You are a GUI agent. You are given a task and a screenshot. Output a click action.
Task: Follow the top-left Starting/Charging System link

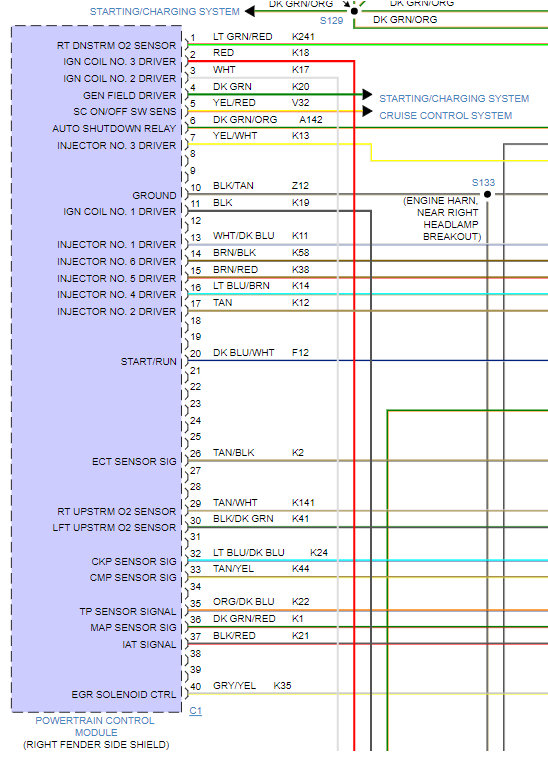165,11
